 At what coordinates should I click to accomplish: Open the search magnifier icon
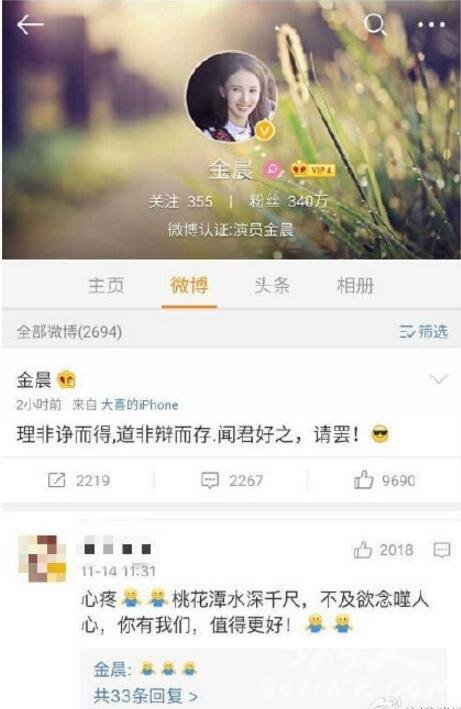click(x=375, y=24)
